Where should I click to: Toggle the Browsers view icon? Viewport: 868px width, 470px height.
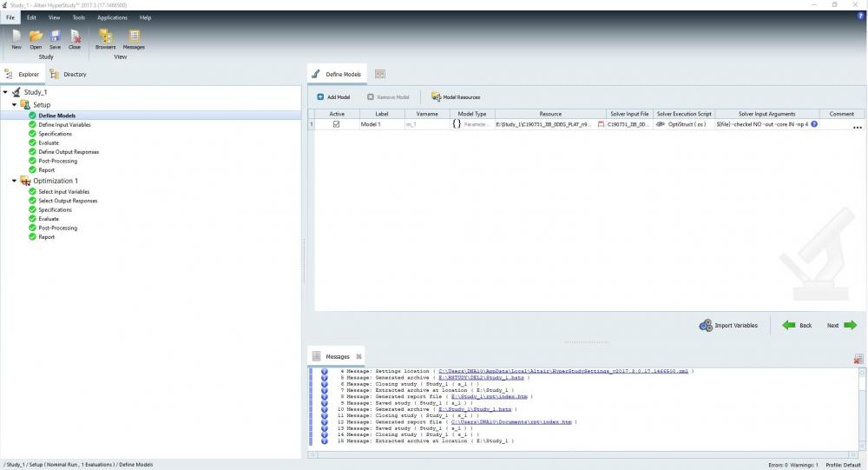click(x=105, y=39)
